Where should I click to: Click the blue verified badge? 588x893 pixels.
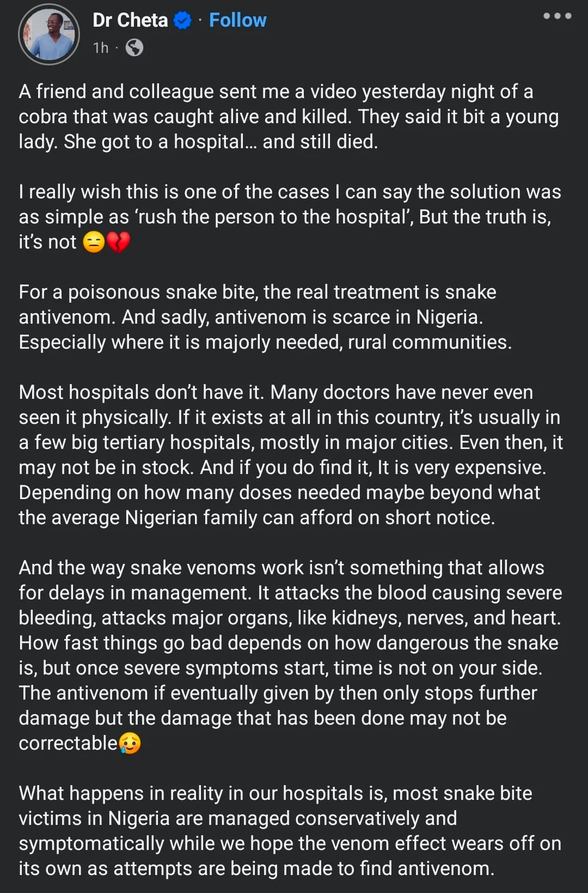pyautogui.click(x=182, y=21)
